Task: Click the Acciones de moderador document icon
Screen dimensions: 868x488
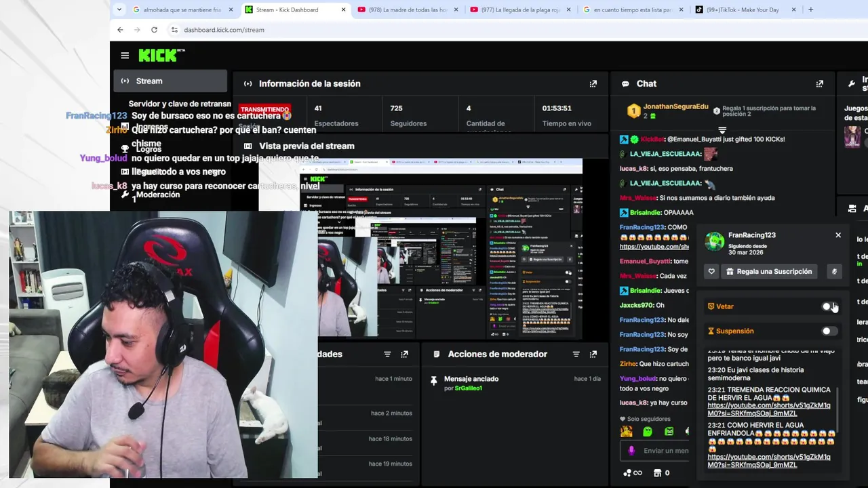Action: pyautogui.click(x=436, y=354)
